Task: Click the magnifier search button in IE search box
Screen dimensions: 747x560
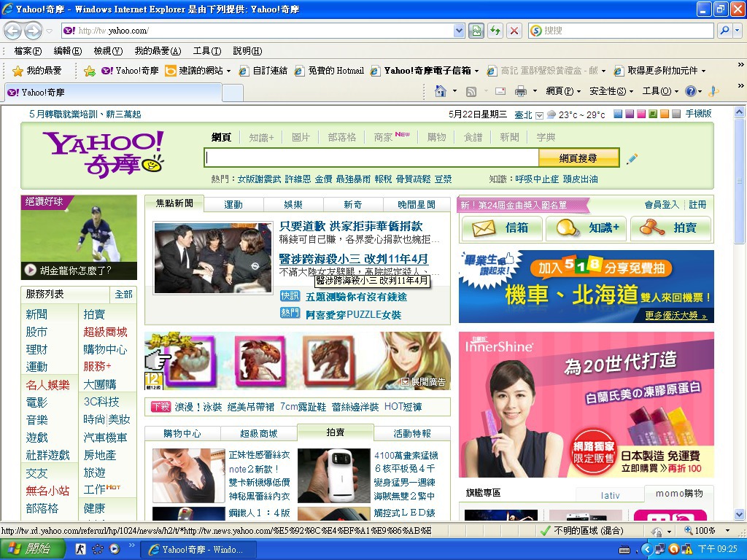Action: click(724, 31)
